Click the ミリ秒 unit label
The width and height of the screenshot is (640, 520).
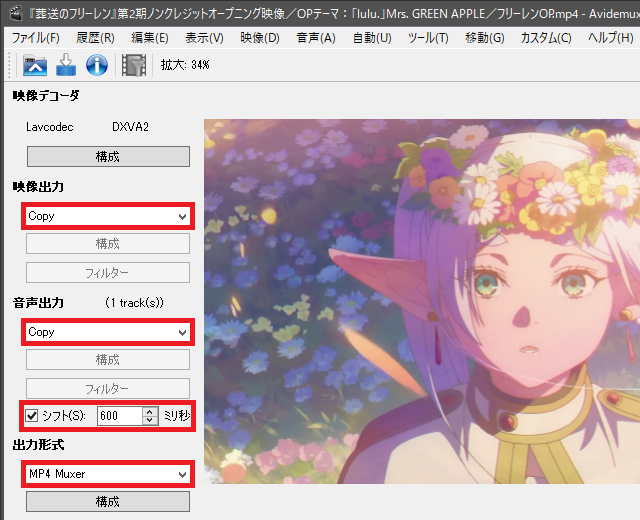(x=177, y=416)
